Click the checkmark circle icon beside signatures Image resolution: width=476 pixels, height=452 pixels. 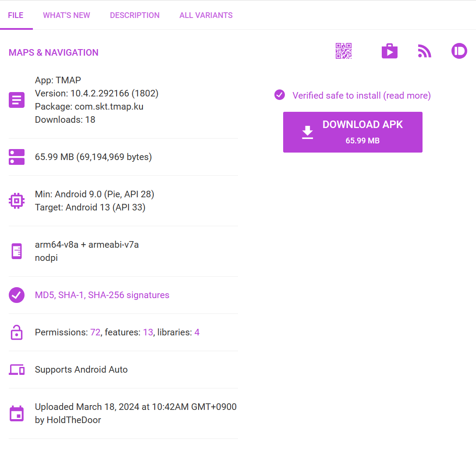(x=17, y=295)
